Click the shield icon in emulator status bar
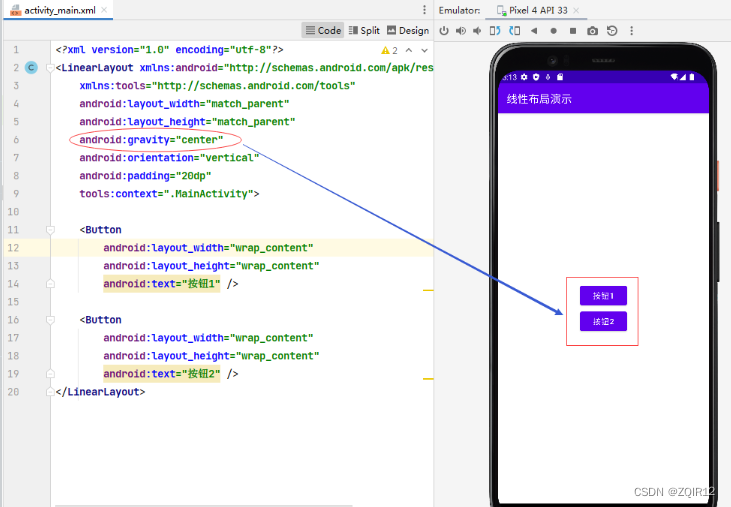731x507 pixels. 536,77
